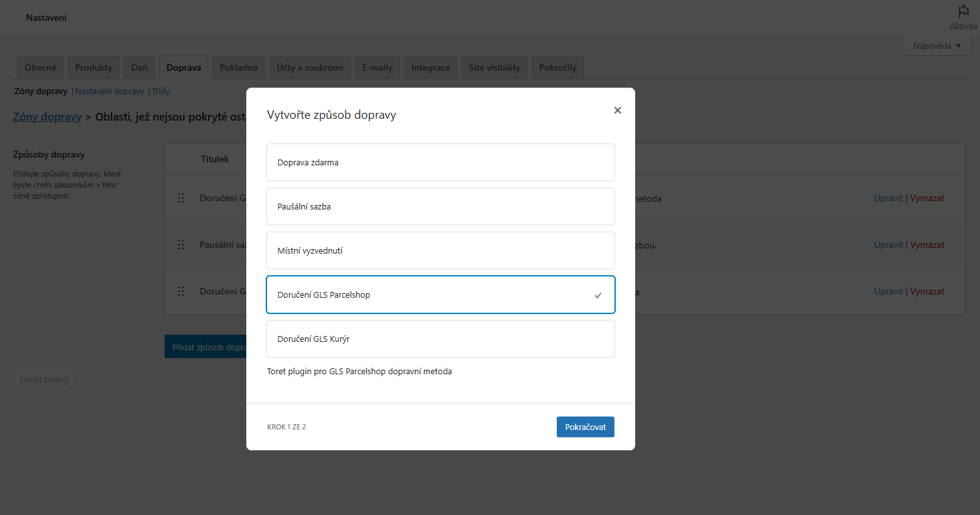This screenshot has width=980, height=515.
Task: Click Vymazat in the third method row
Action: coord(927,292)
